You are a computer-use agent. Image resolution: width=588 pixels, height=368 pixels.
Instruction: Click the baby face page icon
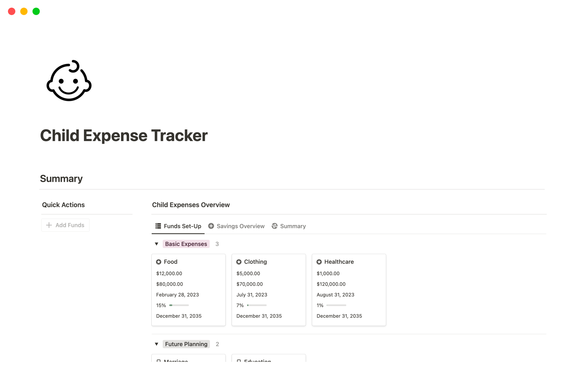click(x=69, y=80)
